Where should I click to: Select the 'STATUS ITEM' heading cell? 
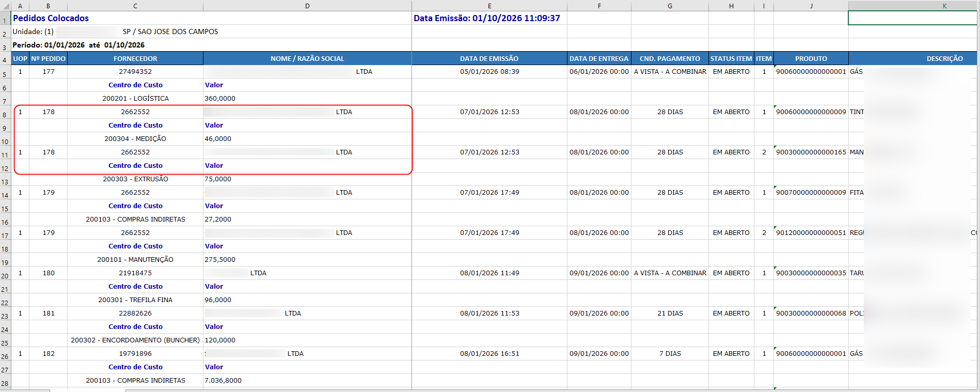point(731,58)
